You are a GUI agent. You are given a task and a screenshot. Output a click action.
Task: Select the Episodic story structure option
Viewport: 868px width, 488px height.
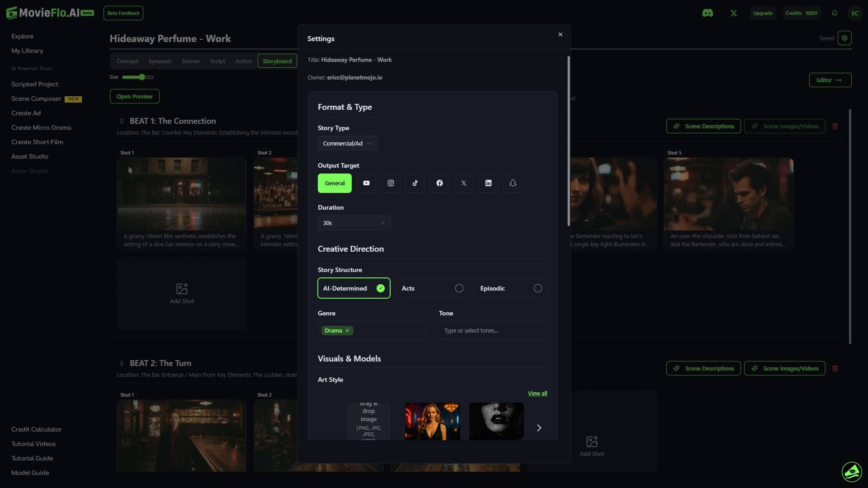[x=511, y=288]
